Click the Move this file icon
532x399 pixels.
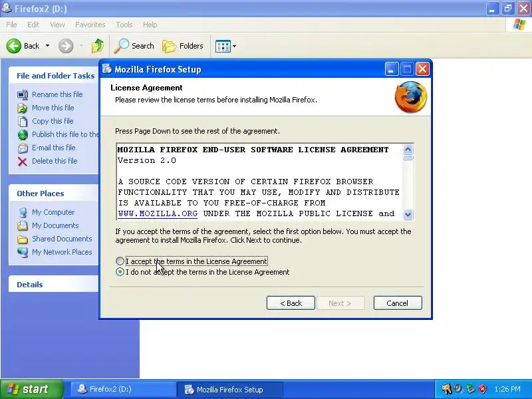(23, 108)
